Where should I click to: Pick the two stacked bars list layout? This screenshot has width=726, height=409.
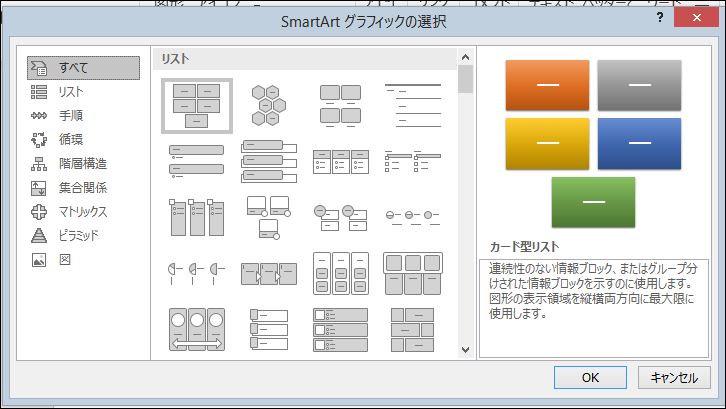pos(197,161)
